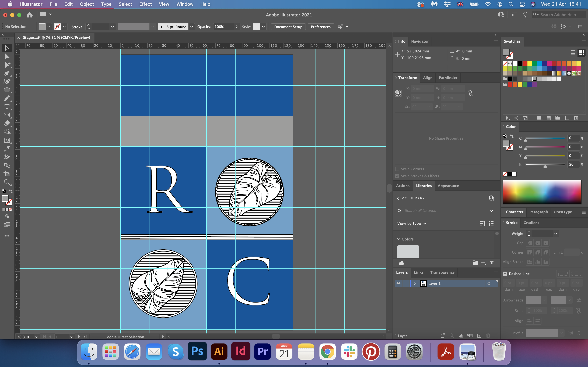This screenshot has width=588, height=367.
Task: Open the Effect menu
Action: pos(145,4)
